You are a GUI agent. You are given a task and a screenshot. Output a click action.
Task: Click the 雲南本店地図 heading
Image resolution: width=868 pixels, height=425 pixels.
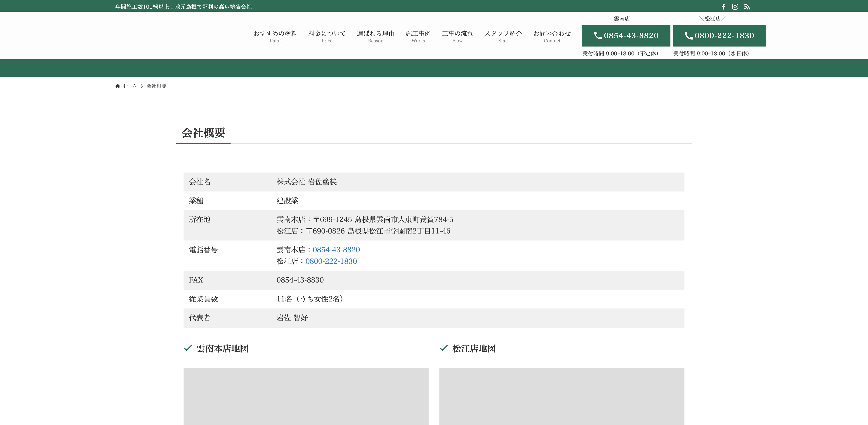click(222, 349)
